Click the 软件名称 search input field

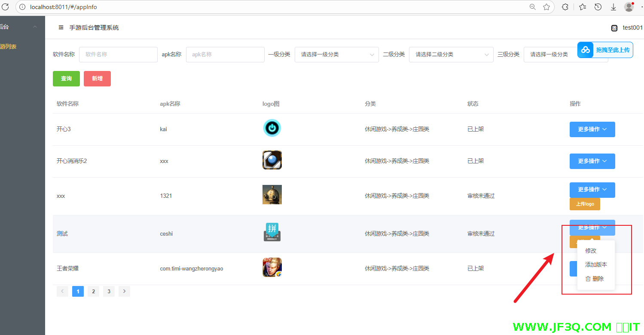click(x=118, y=55)
